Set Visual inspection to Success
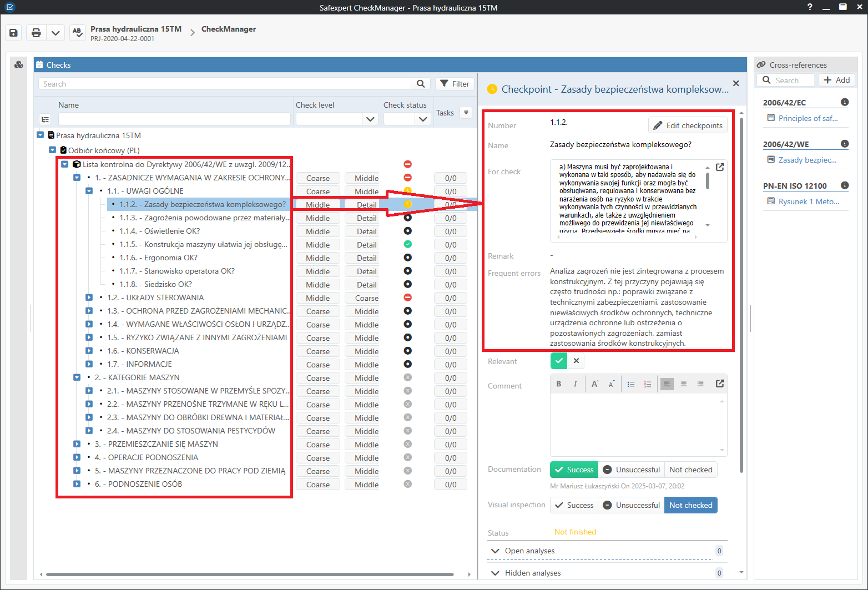The height and width of the screenshot is (590, 868). (574, 505)
